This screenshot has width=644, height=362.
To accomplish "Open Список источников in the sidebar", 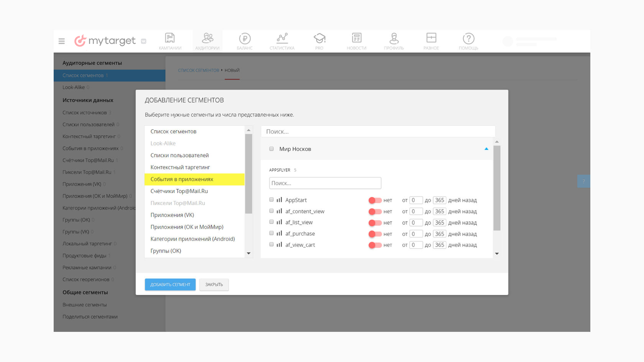I will click(85, 113).
